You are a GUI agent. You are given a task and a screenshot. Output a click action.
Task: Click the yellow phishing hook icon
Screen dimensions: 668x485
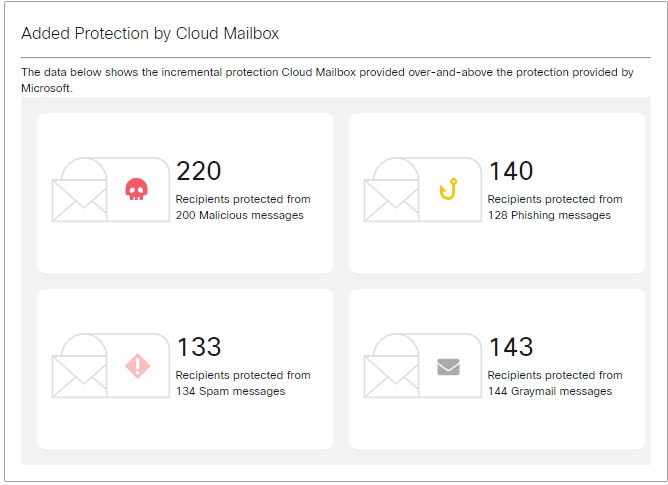coord(448,189)
